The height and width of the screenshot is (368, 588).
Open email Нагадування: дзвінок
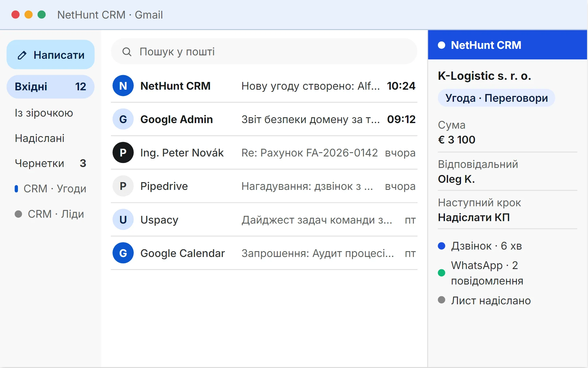[264, 186]
